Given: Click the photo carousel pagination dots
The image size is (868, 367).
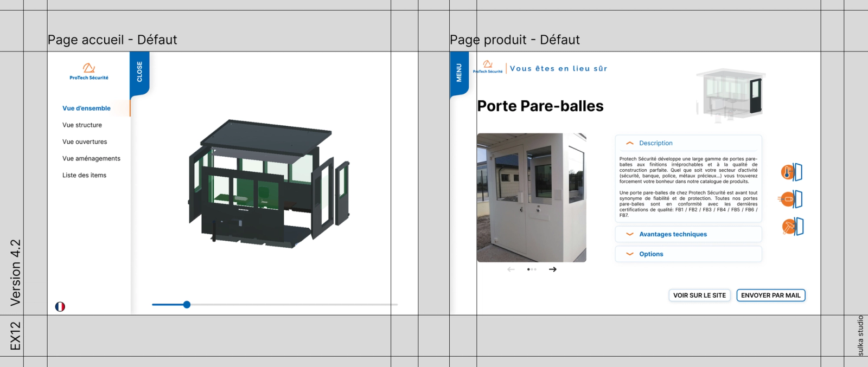Looking at the screenshot, I should pos(532,269).
